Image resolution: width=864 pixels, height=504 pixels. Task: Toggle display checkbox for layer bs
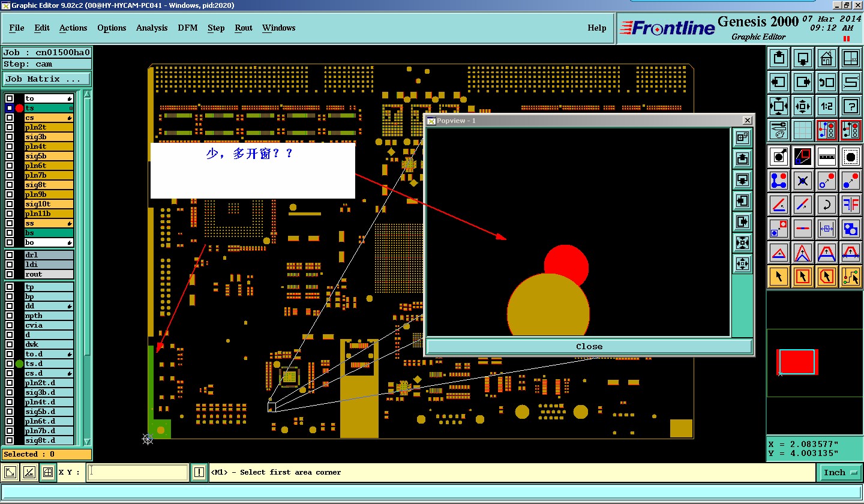pyautogui.click(x=10, y=233)
